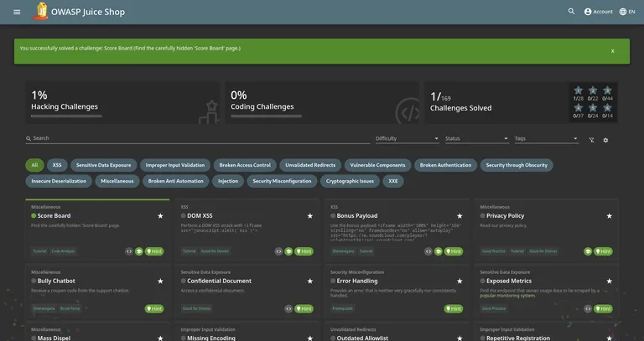Filter by Broken Anti Automation chip
Viewport: 644px width, 341px height.
click(176, 181)
